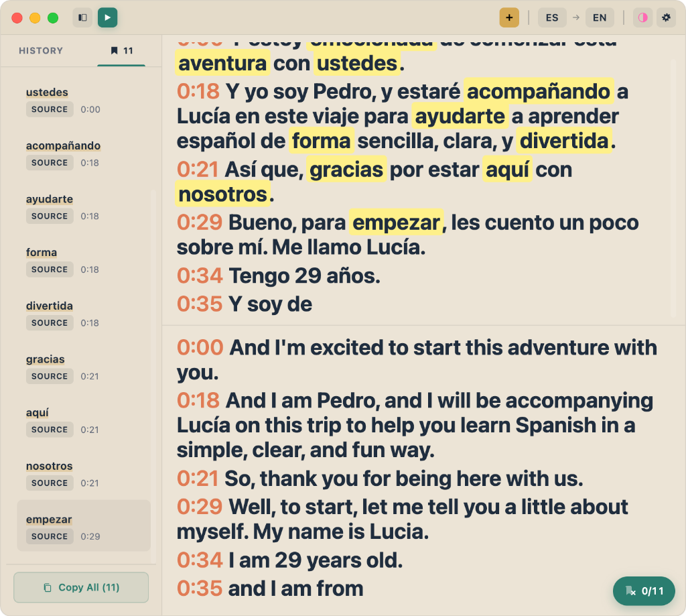This screenshot has width=686, height=616.
Task: Toggle the SOURCE tag under ustedes
Action: [x=50, y=109]
